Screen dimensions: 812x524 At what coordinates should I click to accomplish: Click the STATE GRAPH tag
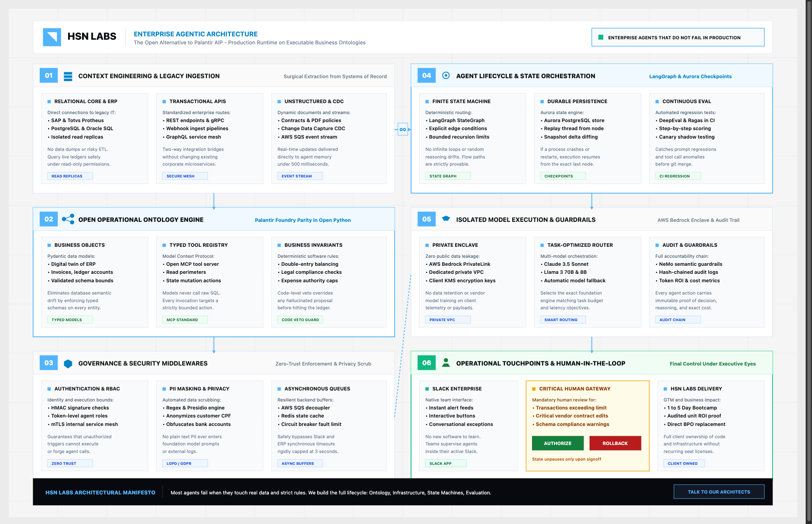[x=448, y=176]
